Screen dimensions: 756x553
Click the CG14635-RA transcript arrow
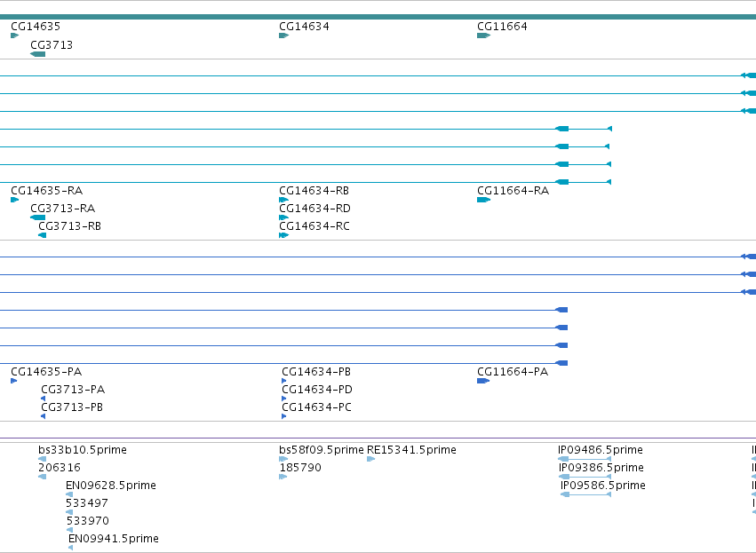click(14, 200)
